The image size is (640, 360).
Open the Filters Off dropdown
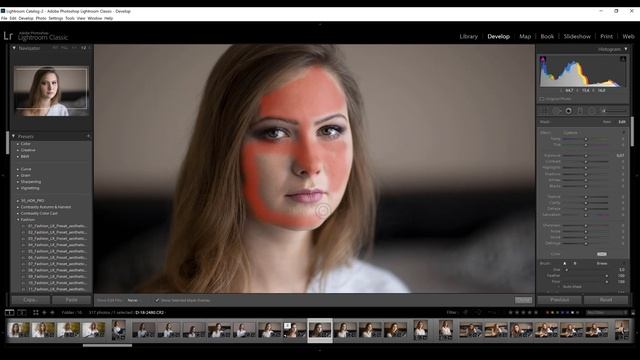[x=606, y=313]
